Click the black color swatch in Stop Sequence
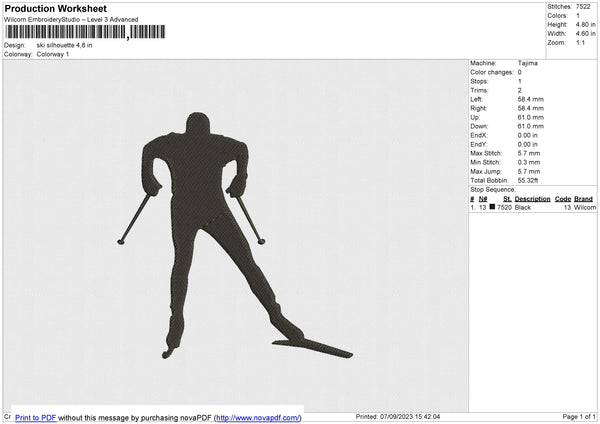600x424 pixels. tap(492, 207)
